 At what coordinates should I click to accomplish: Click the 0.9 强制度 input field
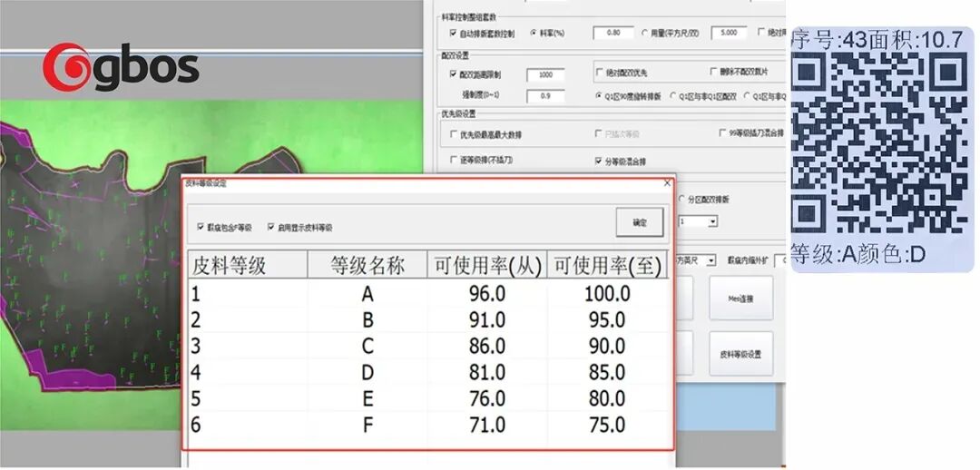pyautogui.click(x=545, y=96)
